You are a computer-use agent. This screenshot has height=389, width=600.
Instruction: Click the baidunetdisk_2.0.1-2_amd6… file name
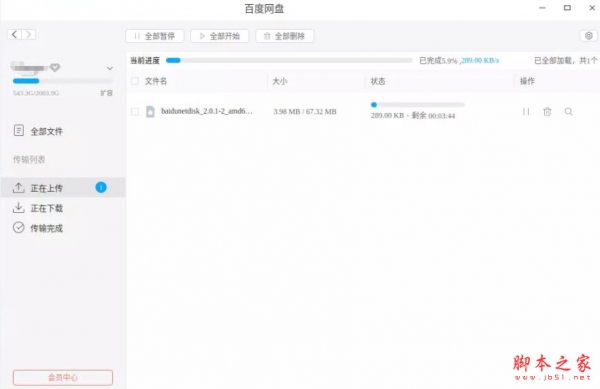pyautogui.click(x=207, y=111)
